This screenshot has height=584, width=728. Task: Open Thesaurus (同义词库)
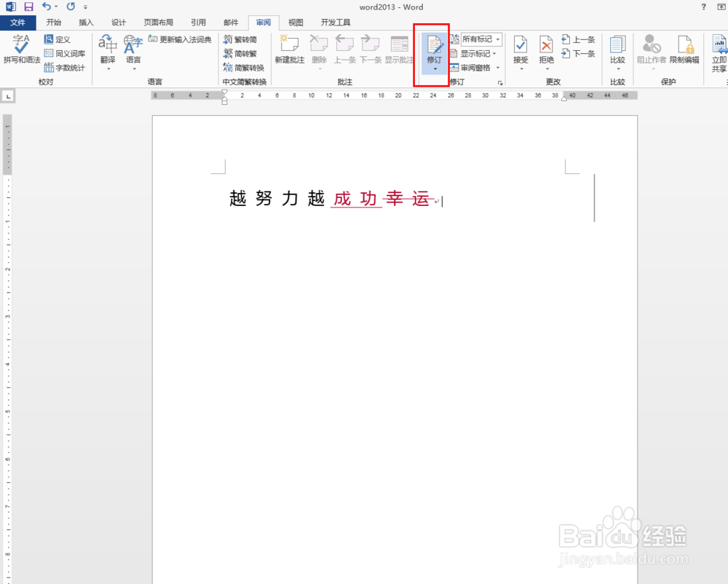[x=65, y=53]
